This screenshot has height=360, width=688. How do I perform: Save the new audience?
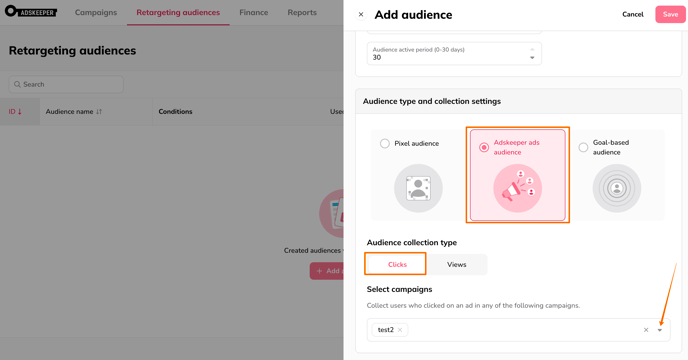pyautogui.click(x=670, y=14)
